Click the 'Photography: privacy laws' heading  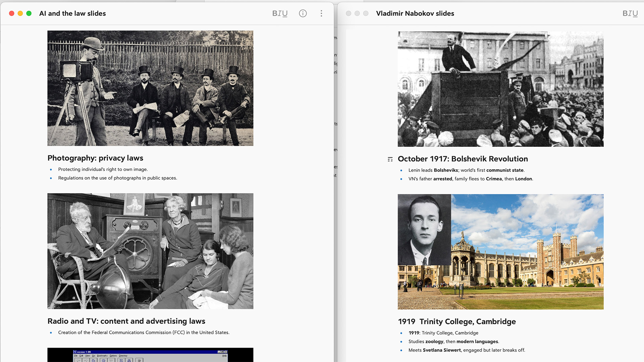point(95,158)
